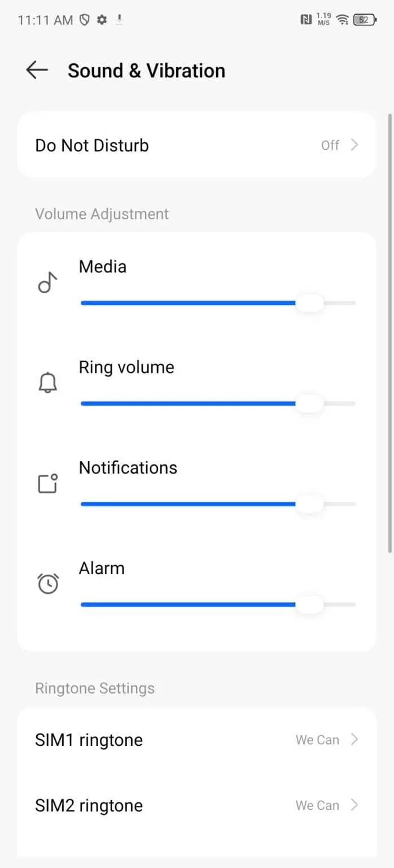Expand Do Not Disturb chevron
Viewport: 394px width, 868px height.
(x=354, y=145)
